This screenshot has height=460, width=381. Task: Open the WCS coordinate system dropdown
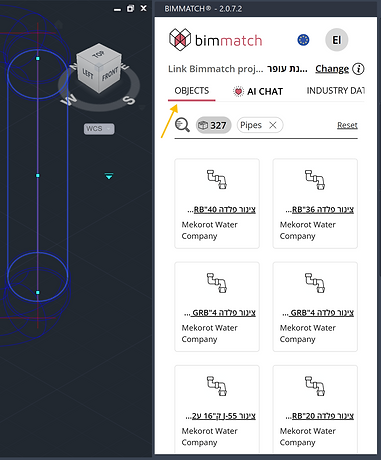(99, 129)
